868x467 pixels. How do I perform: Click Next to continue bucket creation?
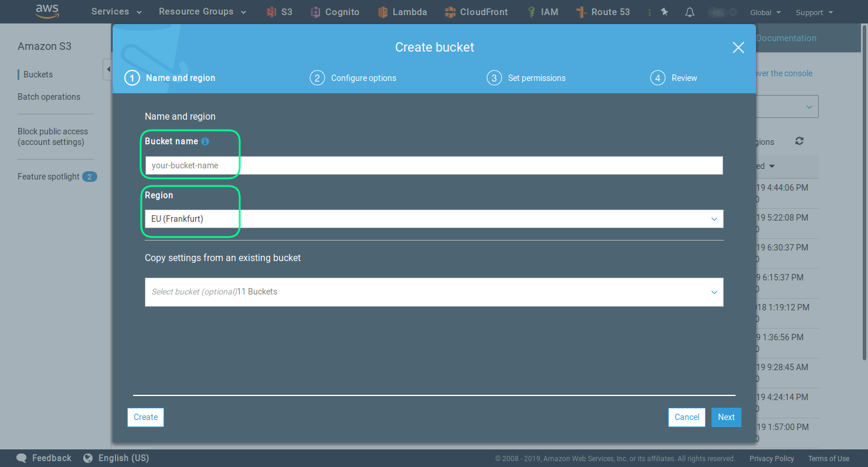click(x=726, y=417)
